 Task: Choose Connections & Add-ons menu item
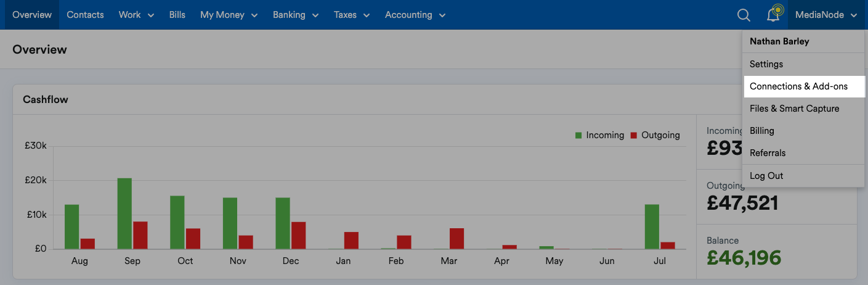point(798,86)
